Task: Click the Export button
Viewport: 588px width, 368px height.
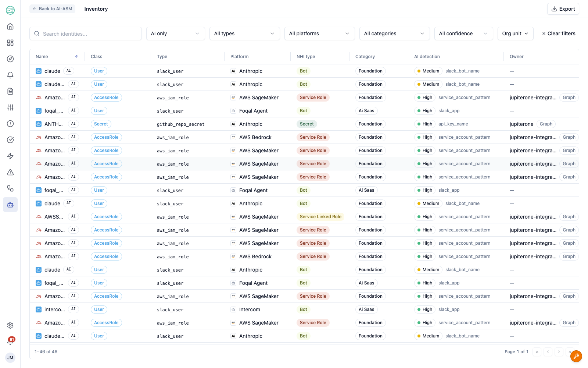Action: (x=563, y=9)
